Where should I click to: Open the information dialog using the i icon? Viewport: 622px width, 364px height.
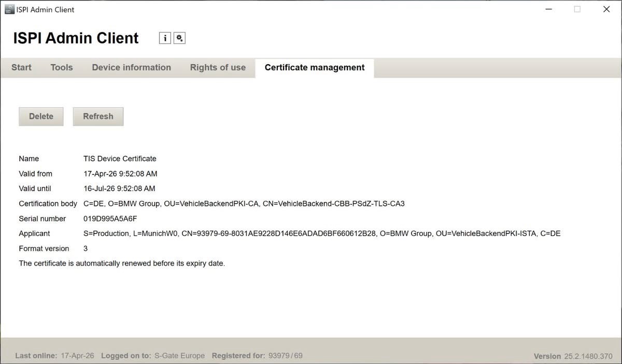[x=165, y=37]
